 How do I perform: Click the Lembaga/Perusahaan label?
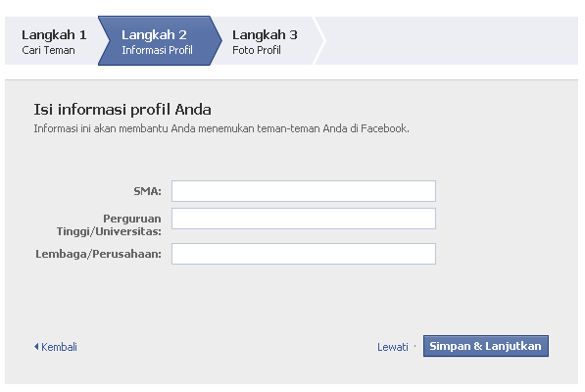click(99, 254)
